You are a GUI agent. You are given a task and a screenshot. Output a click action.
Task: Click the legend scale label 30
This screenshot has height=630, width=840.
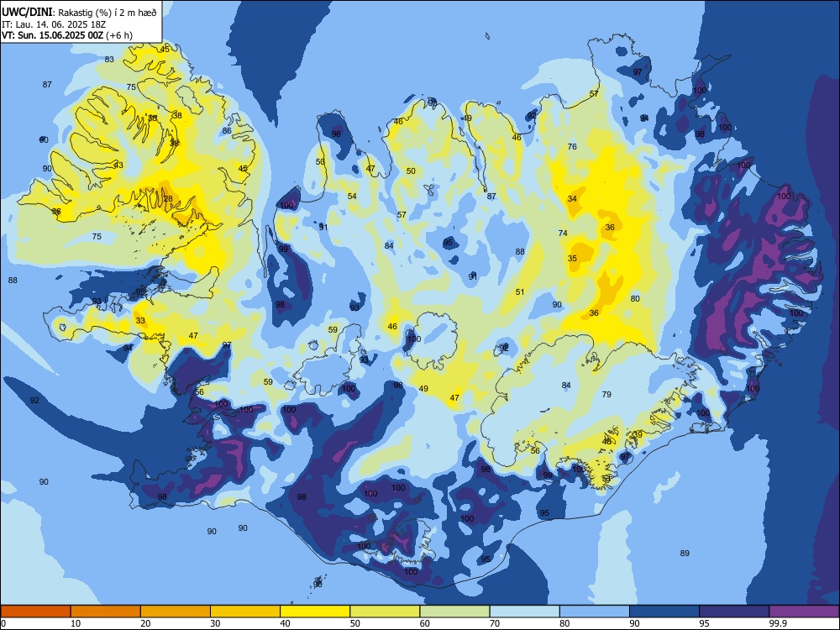point(215,623)
